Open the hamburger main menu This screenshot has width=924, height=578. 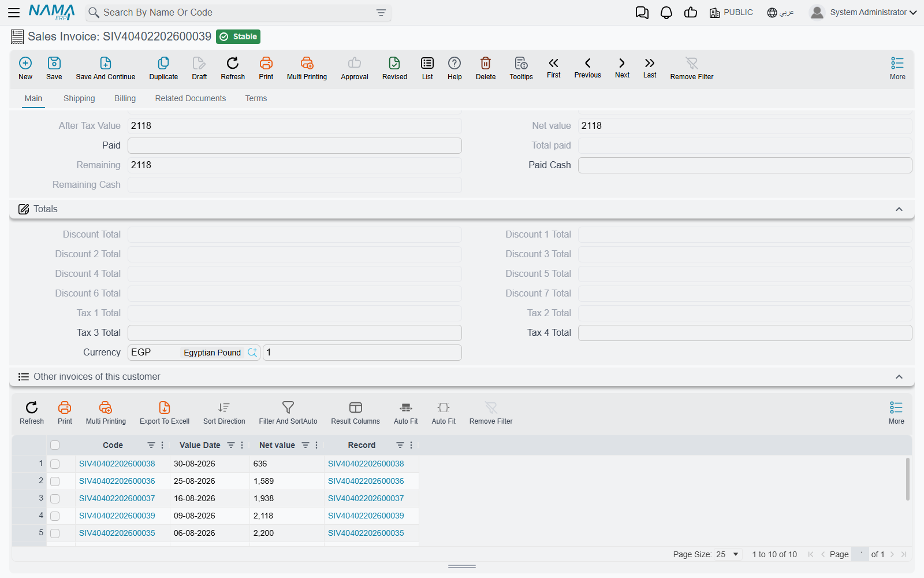(14, 12)
